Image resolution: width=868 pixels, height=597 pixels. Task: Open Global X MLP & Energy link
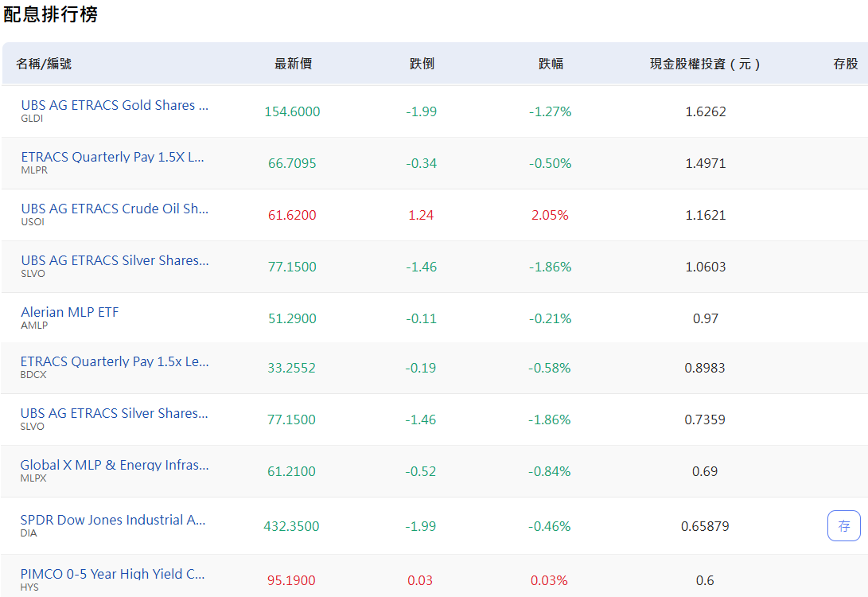pyautogui.click(x=115, y=465)
